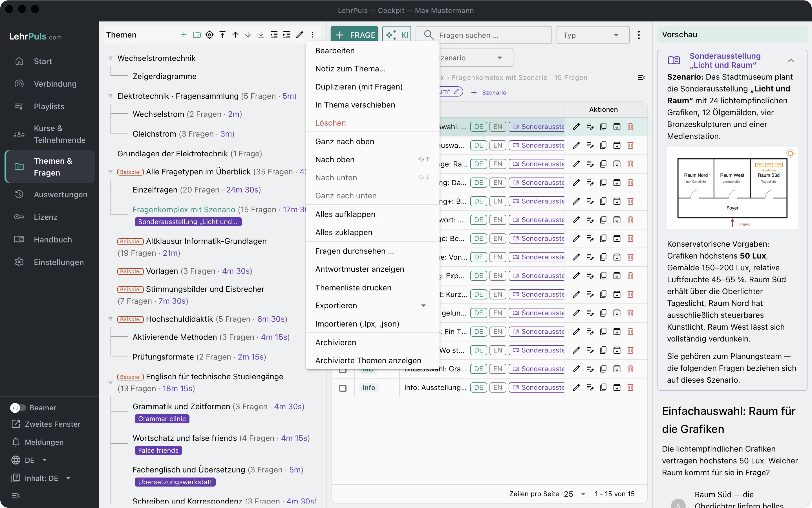This screenshot has width=812, height=508.
Task: Open the Zeilen pro Seite dropdown
Action: click(x=575, y=494)
